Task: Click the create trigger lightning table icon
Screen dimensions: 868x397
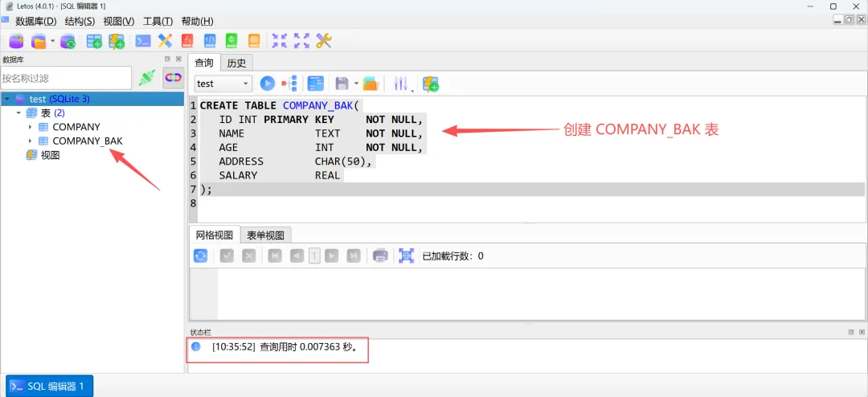Action: click(x=117, y=40)
